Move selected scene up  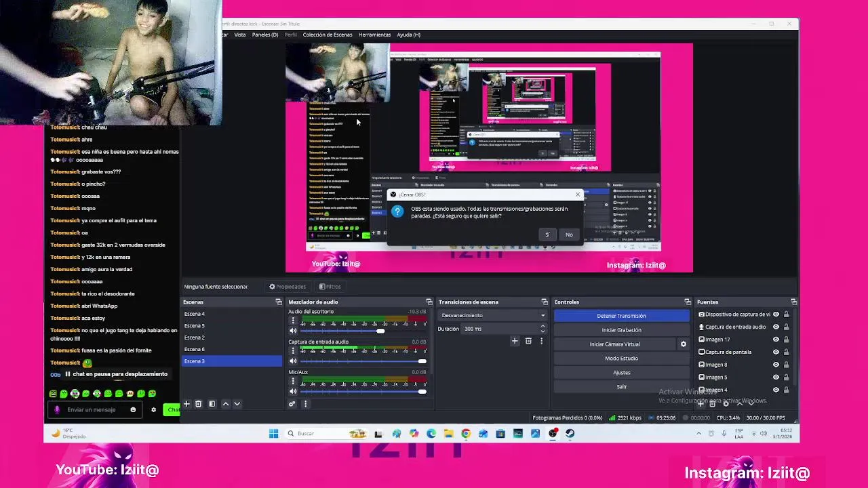pos(226,404)
